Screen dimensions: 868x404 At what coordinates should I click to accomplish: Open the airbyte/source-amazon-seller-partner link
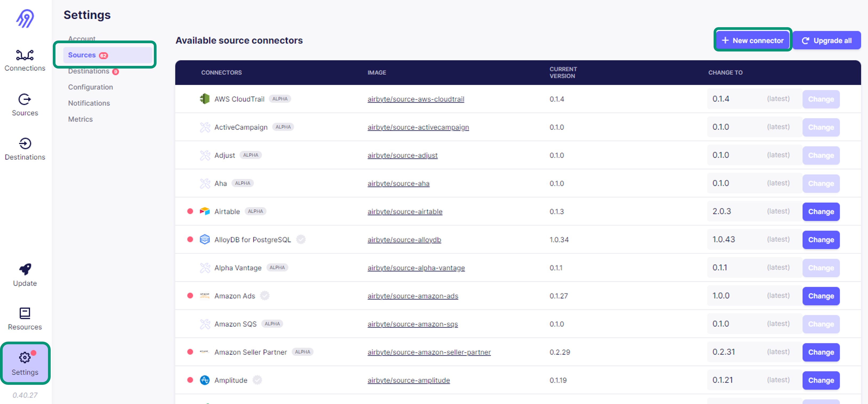pyautogui.click(x=429, y=352)
